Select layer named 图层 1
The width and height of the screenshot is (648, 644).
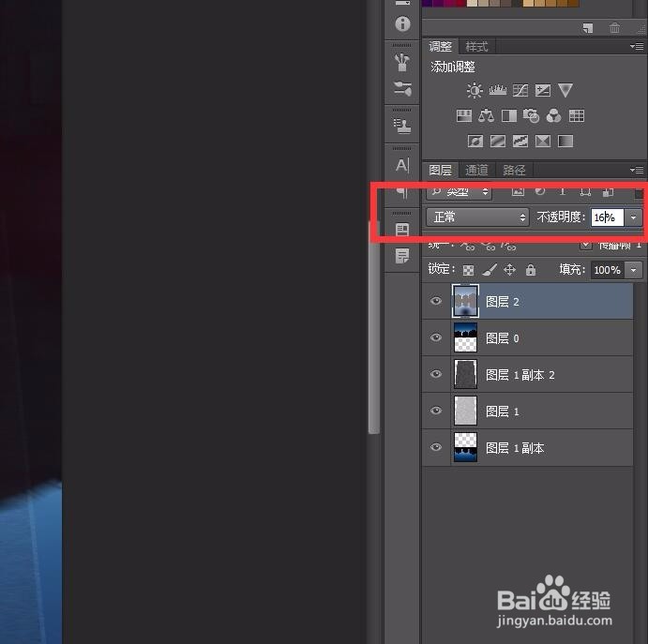pos(527,411)
